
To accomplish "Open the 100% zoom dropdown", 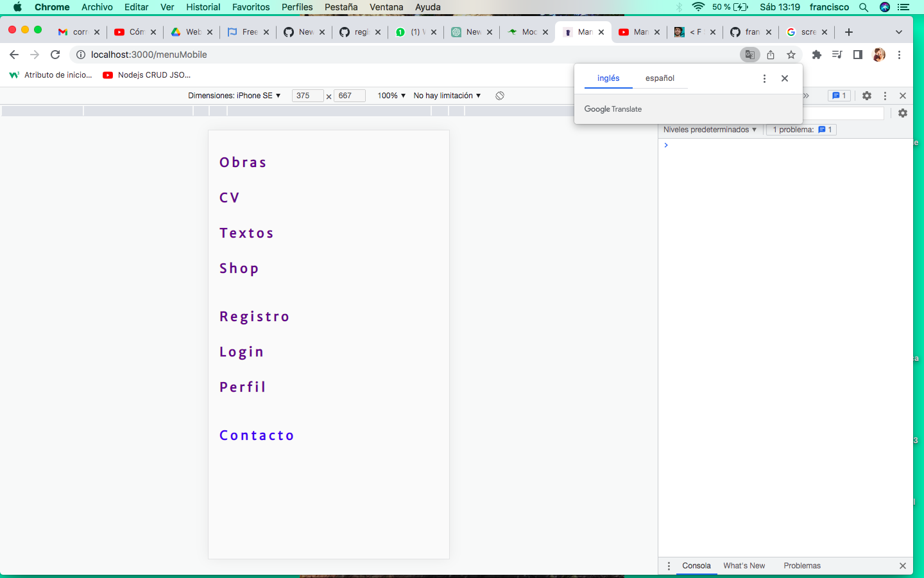I will (391, 96).
